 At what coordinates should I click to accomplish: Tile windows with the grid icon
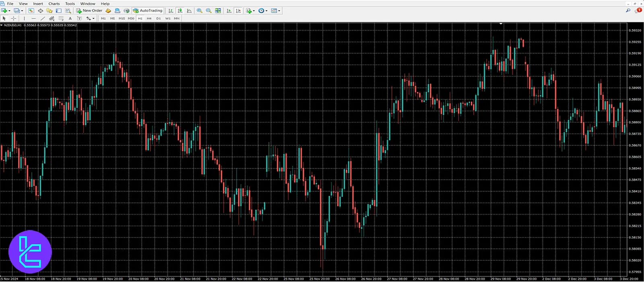[218, 11]
